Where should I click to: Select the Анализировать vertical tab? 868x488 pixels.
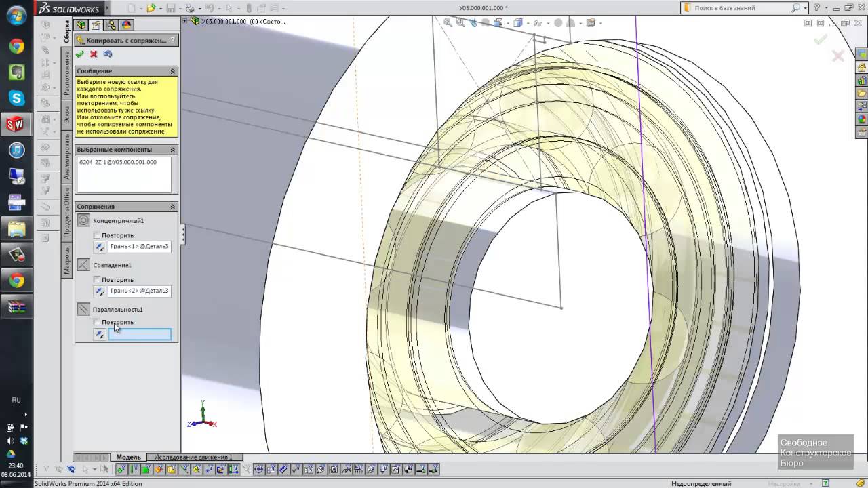66,155
